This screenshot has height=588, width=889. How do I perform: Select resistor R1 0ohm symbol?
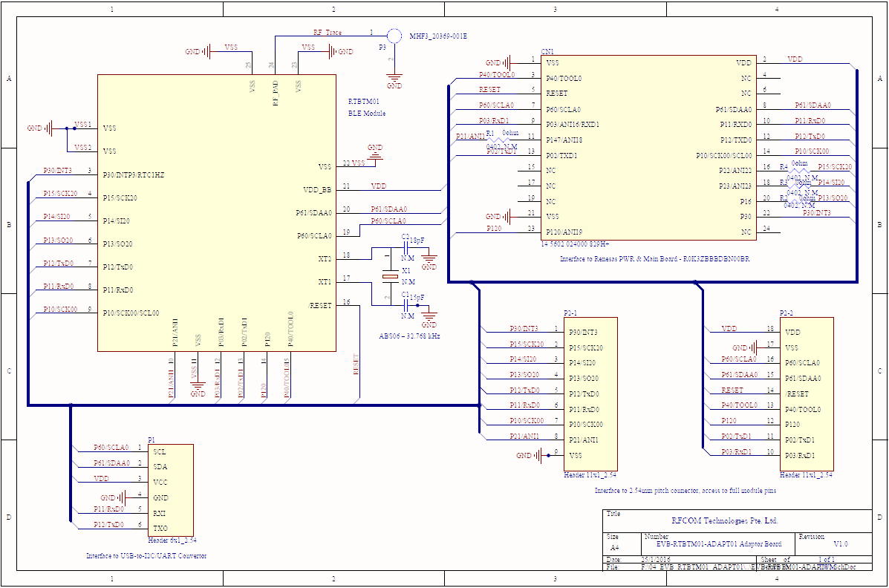click(x=499, y=140)
